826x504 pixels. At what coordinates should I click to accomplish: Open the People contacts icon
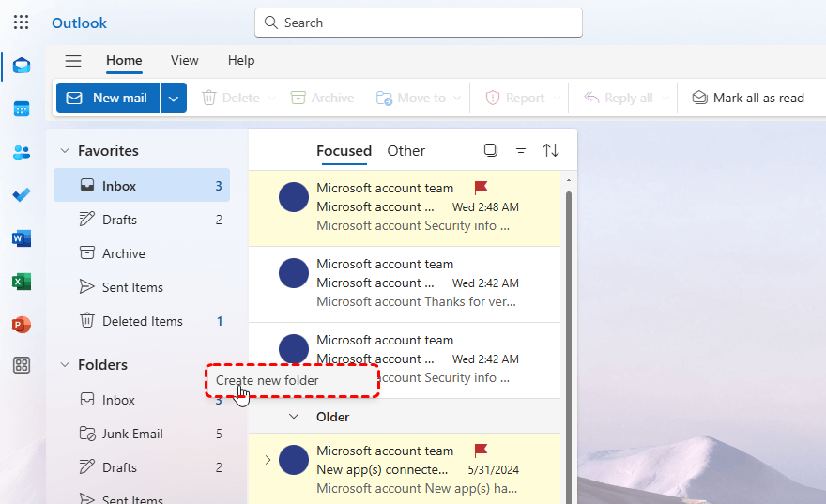[22, 152]
